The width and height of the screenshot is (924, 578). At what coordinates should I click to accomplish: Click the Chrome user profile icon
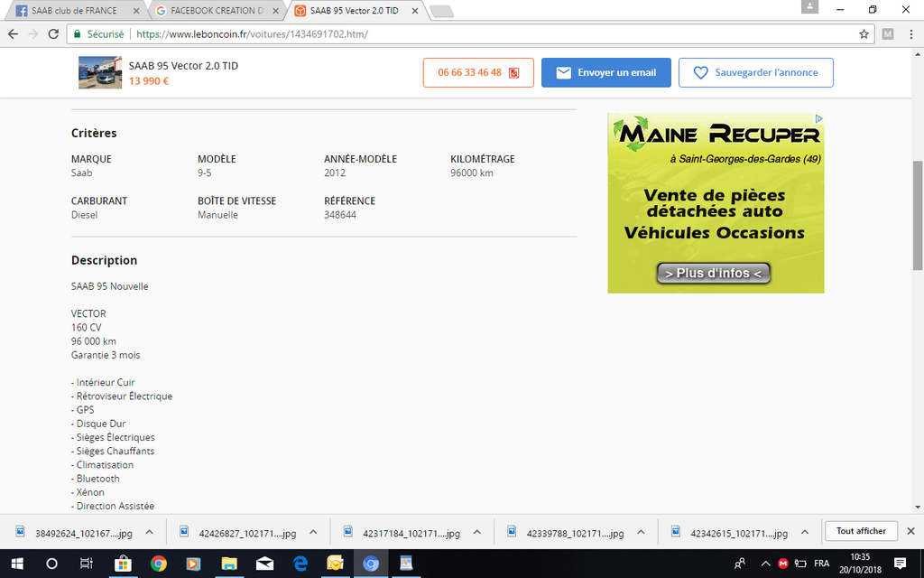(x=809, y=6)
